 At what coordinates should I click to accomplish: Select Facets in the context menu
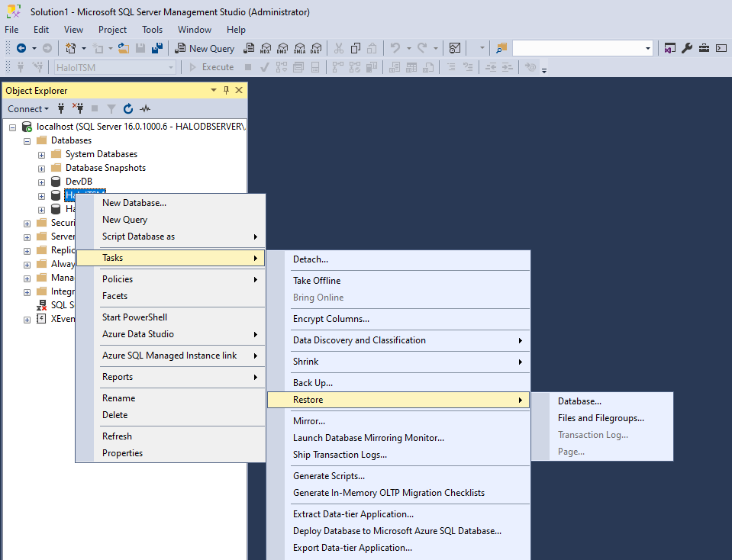click(171, 296)
